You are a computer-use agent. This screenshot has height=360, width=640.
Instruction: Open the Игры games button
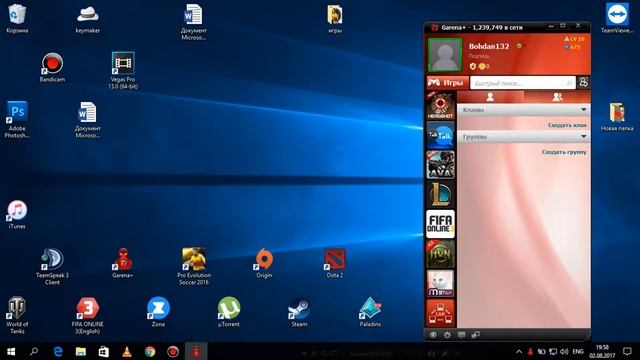pos(447,83)
